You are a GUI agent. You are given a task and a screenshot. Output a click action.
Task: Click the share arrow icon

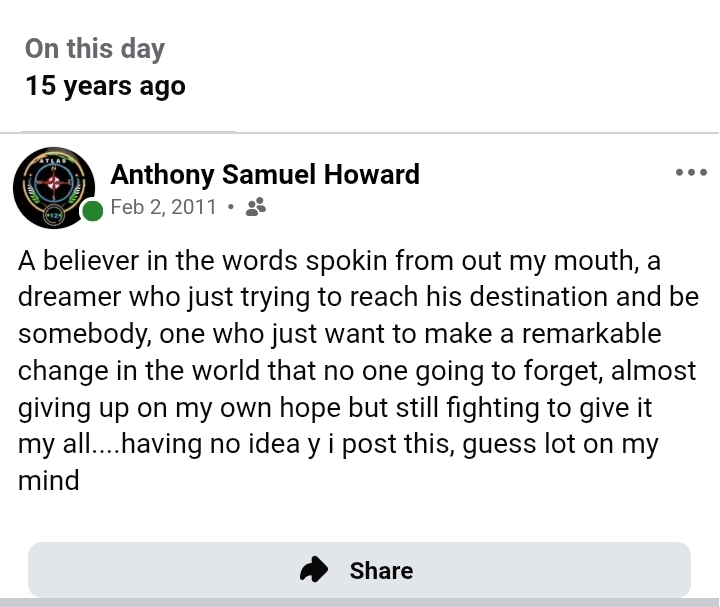click(x=315, y=570)
